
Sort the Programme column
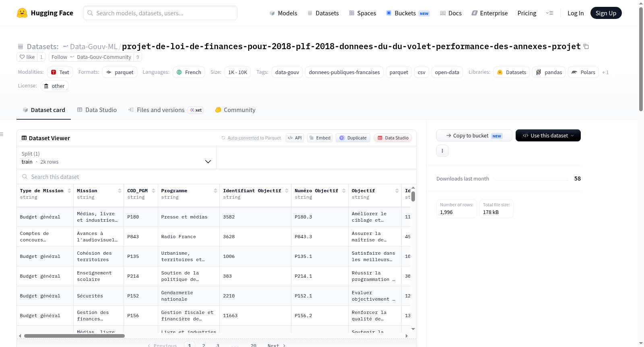pyautogui.click(x=215, y=191)
